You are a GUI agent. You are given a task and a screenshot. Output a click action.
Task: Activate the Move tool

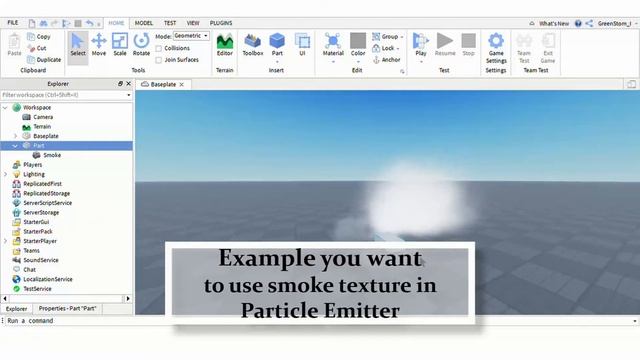99,45
